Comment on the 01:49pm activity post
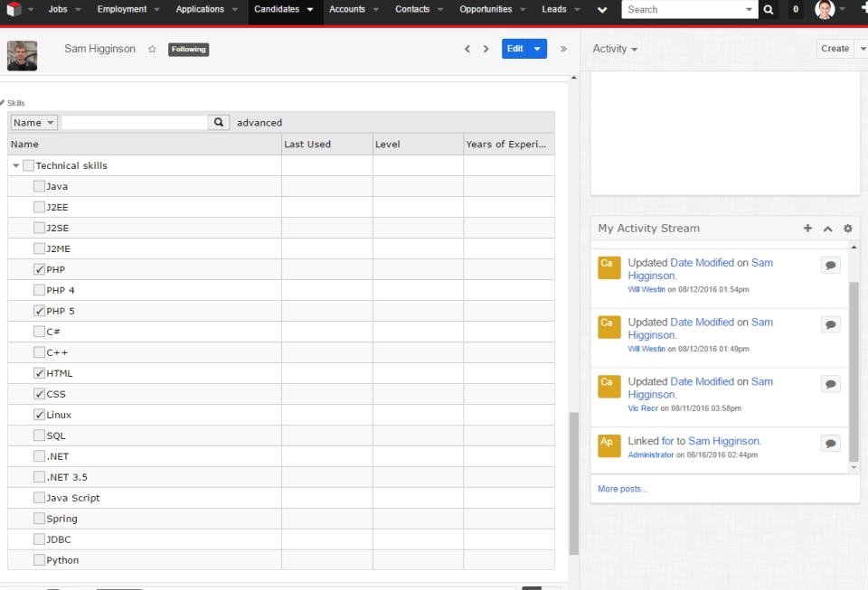 point(830,324)
